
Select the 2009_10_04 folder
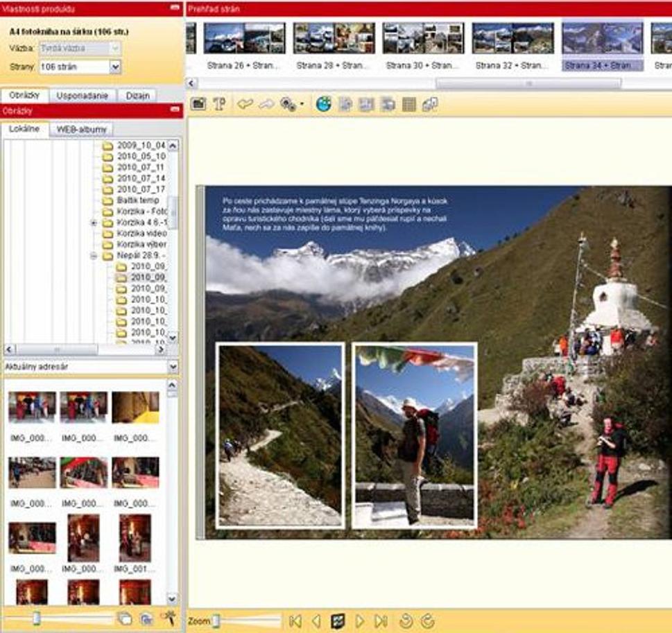click(x=134, y=146)
